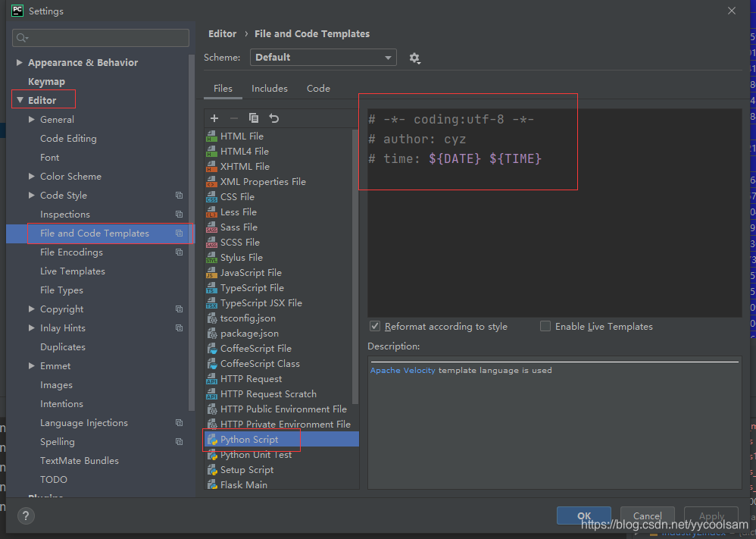
Task: Click in the template code editor
Action: (555, 212)
